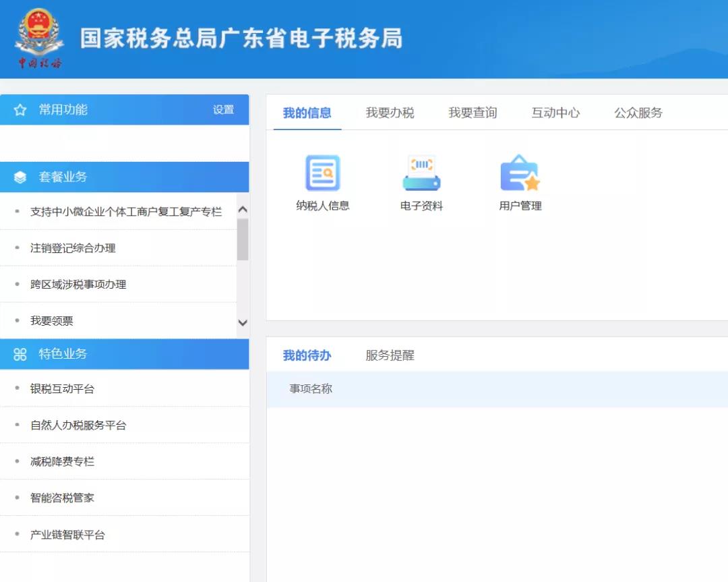
Task: Click the 国家税务总局广东省电子税务局 title
Action: pyautogui.click(x=241, y=38)
